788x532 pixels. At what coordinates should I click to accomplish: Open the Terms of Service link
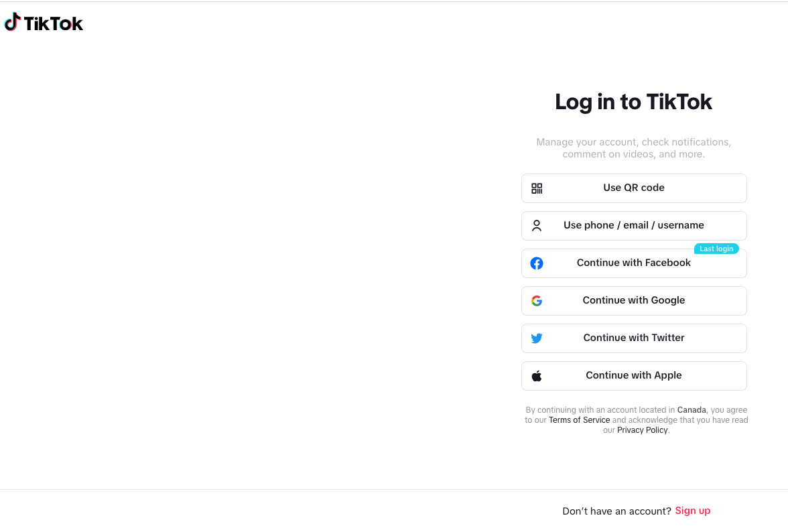pos(579,420)
